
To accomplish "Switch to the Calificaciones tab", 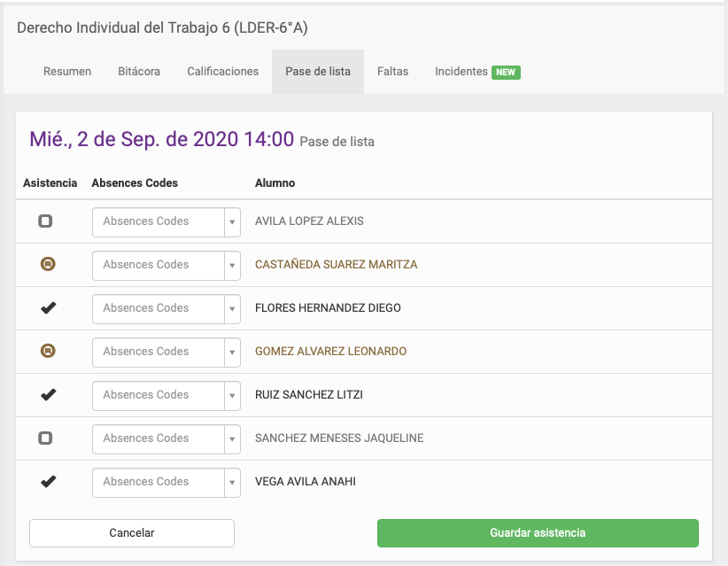I will [x=222, y=74].
